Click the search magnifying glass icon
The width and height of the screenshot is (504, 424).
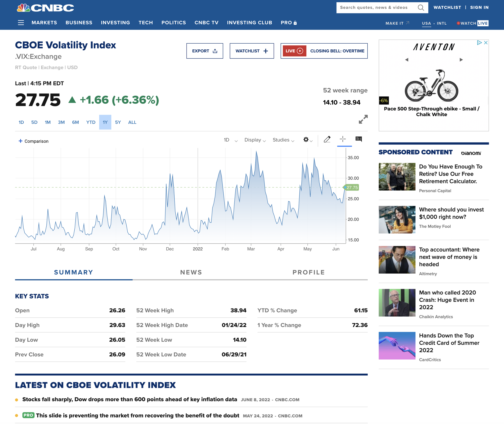pos(421,8)
